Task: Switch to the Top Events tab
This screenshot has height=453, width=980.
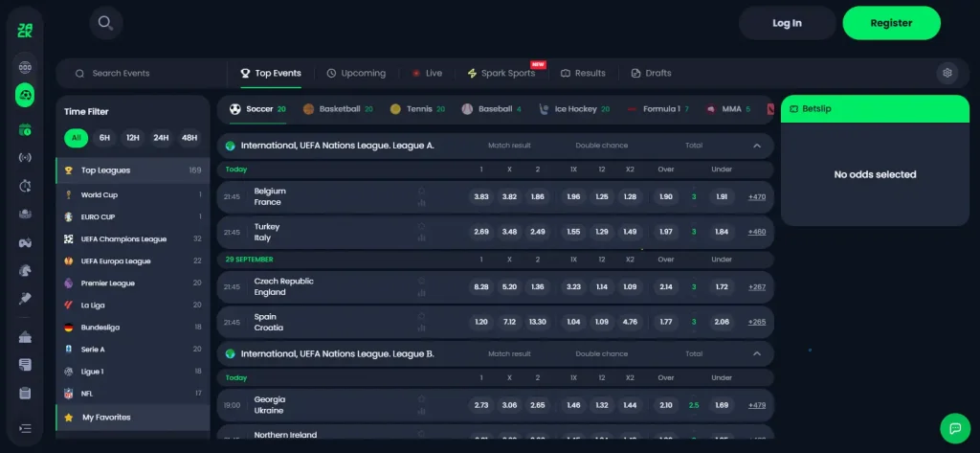Action: 271,73
